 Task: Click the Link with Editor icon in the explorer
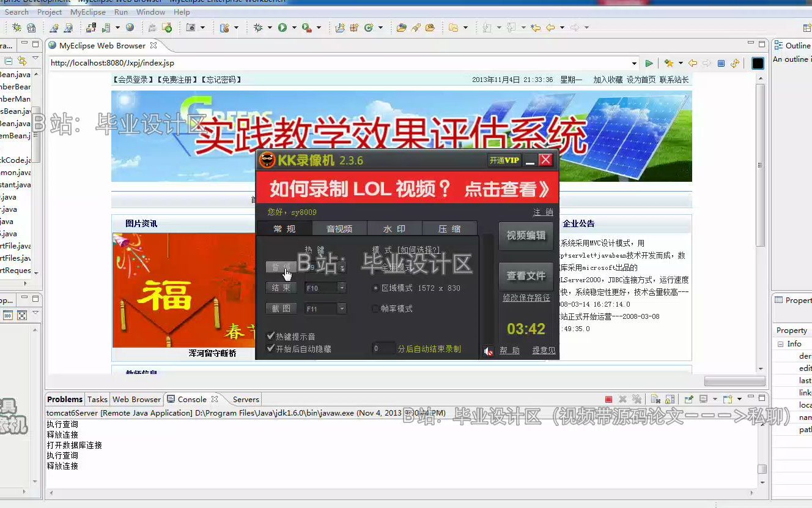coord(22,61)
